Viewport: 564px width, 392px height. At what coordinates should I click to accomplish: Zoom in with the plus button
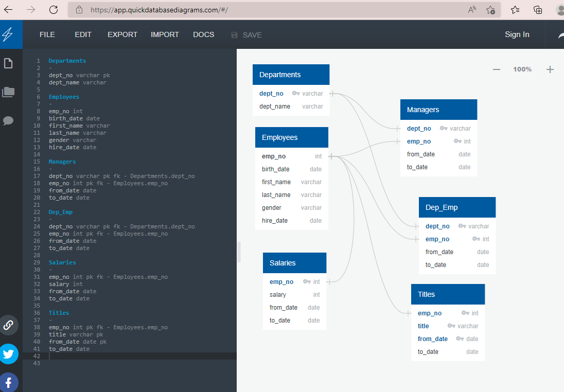(550, 69)
